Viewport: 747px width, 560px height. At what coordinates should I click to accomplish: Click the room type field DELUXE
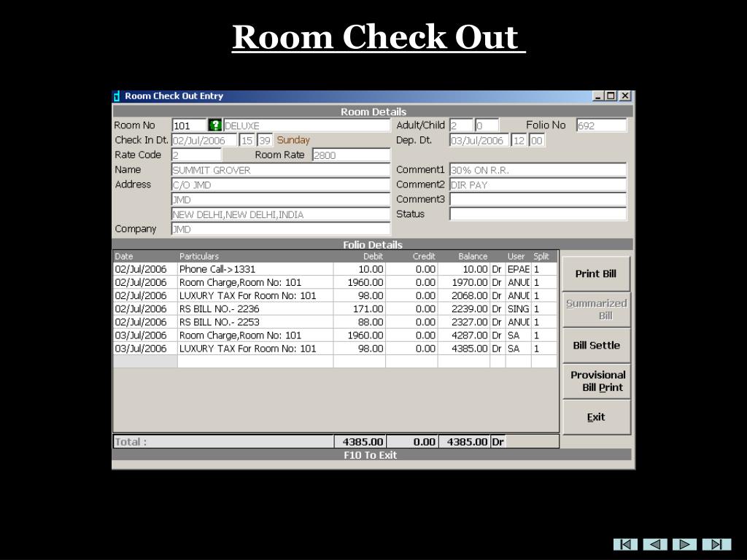[306, 125]
